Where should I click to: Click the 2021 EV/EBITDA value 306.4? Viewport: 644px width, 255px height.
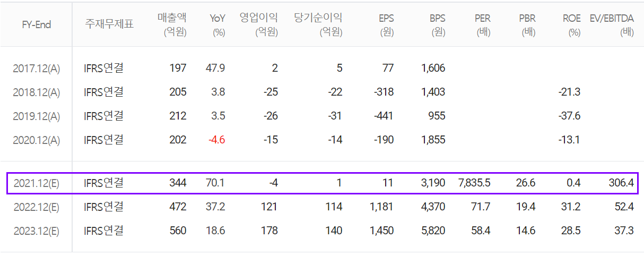621,183
